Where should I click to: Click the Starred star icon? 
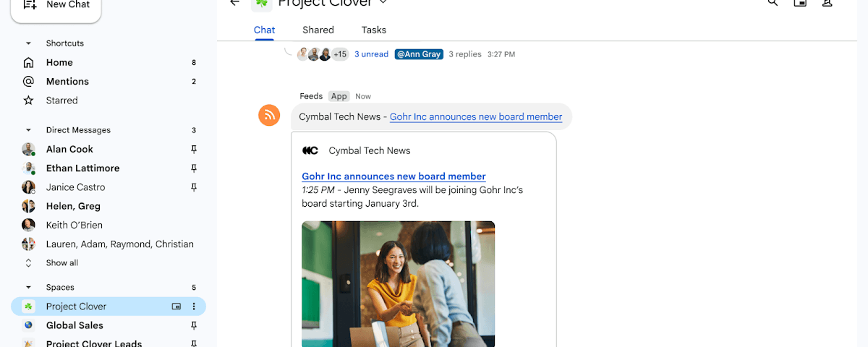click(28, 100)
